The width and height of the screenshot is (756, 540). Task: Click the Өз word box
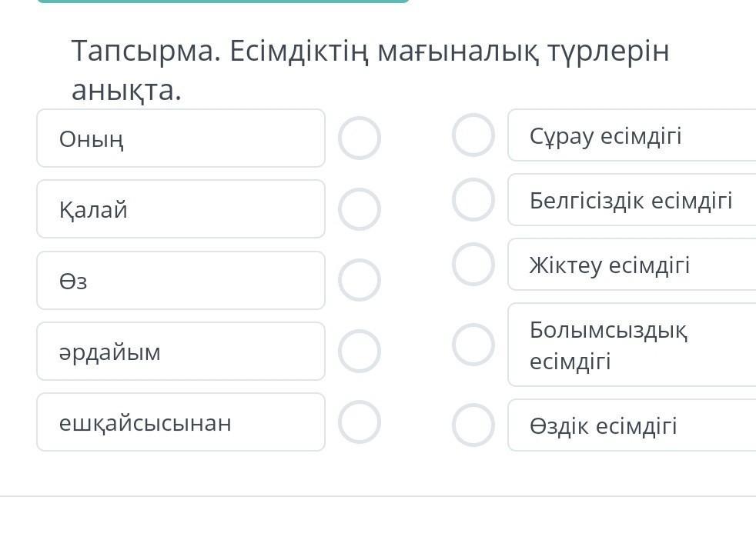coord(181,280)
